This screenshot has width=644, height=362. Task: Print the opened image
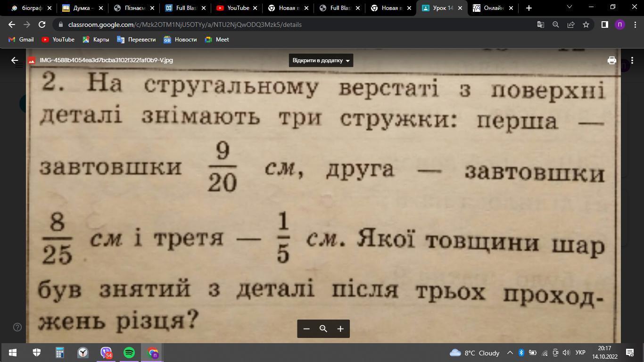[612, 60]
